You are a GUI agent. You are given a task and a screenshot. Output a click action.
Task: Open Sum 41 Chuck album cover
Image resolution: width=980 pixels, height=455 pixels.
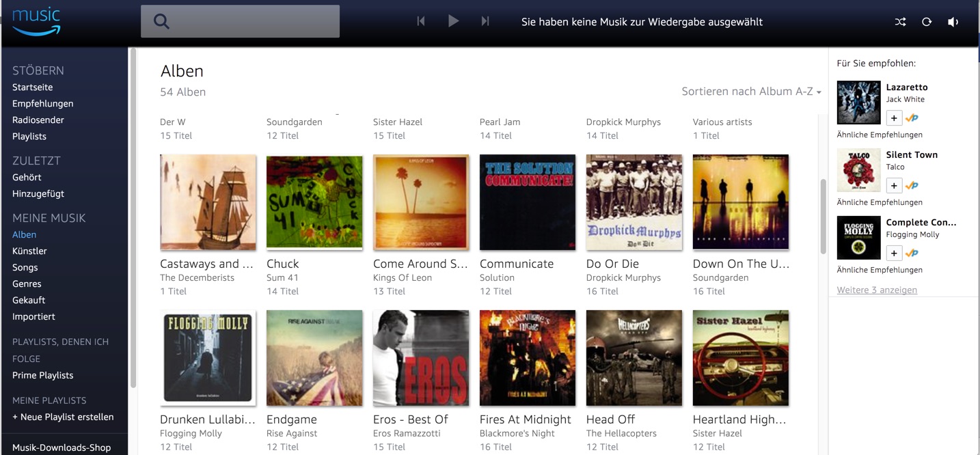(314, 202)
